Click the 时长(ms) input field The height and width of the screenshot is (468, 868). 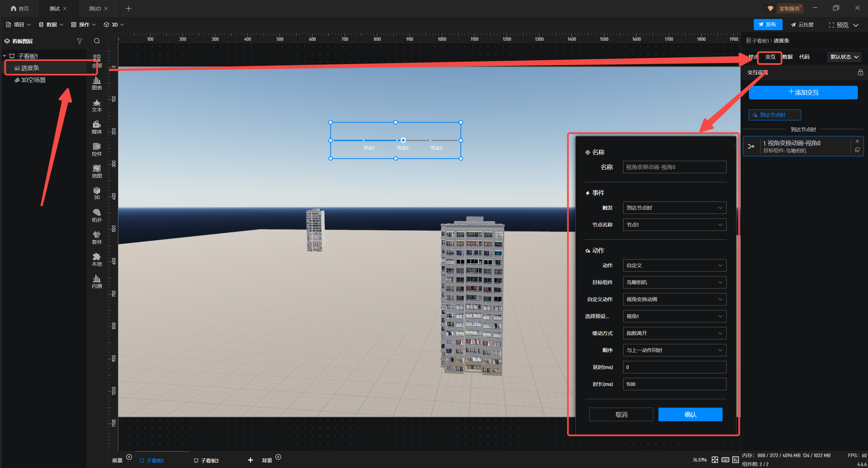(x=674, y=384)
